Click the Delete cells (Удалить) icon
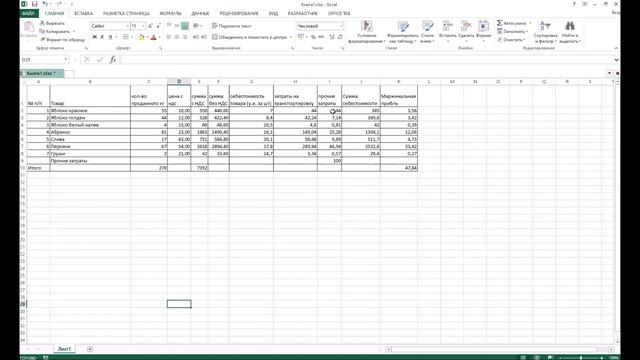Viewport: 640px width, 360px height. pyautogui.click(x=466, y=26)
